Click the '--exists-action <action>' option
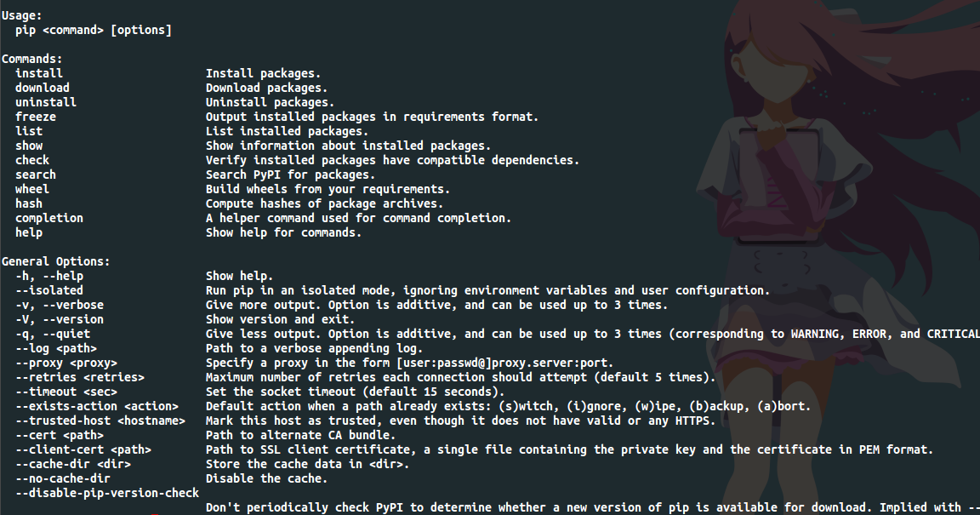 [x=97, y=406]
